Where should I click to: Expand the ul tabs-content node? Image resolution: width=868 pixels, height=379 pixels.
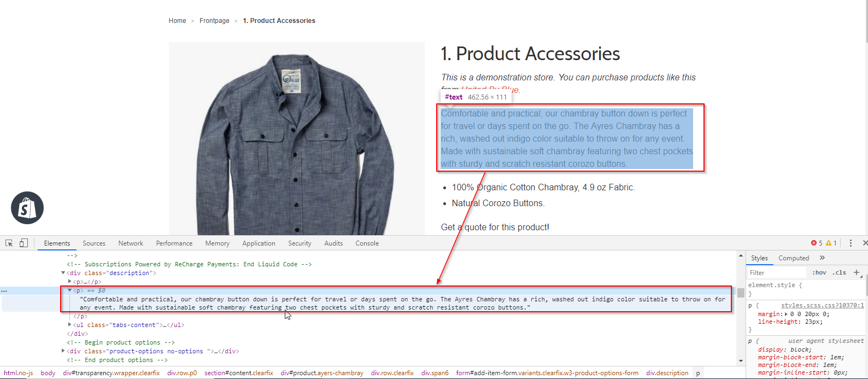[x=69, y=325]
